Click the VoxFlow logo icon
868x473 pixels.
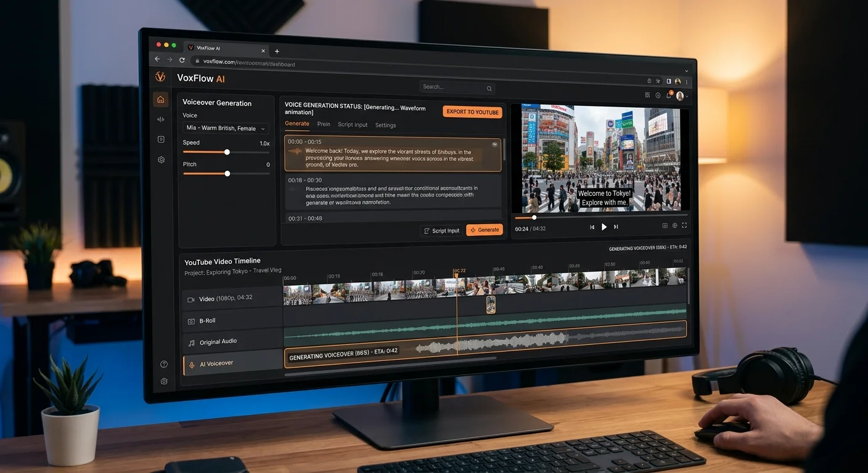(x=160, y=76)
